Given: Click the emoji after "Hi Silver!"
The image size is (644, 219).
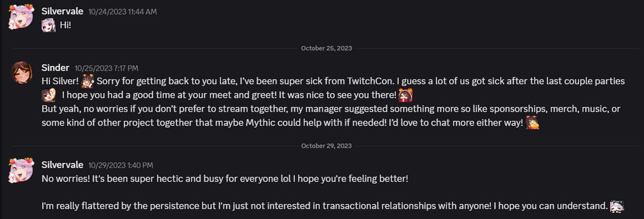Looking at the screenshot, I should [x=87, y=81].
